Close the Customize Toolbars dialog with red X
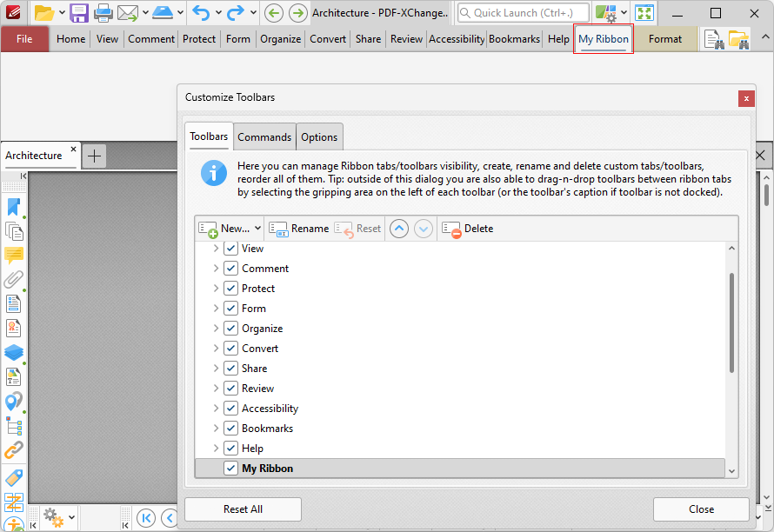The image size is (774, 532). click(x=746, y=99)
